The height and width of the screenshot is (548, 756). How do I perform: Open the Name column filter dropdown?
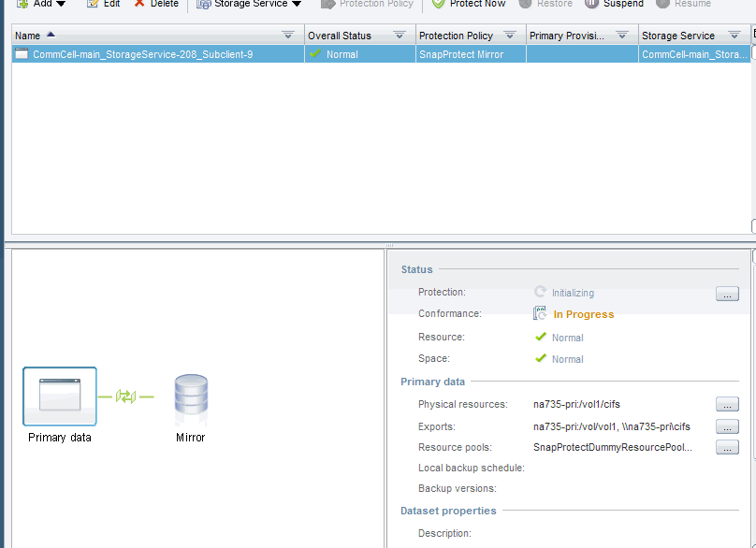(288, 36)
